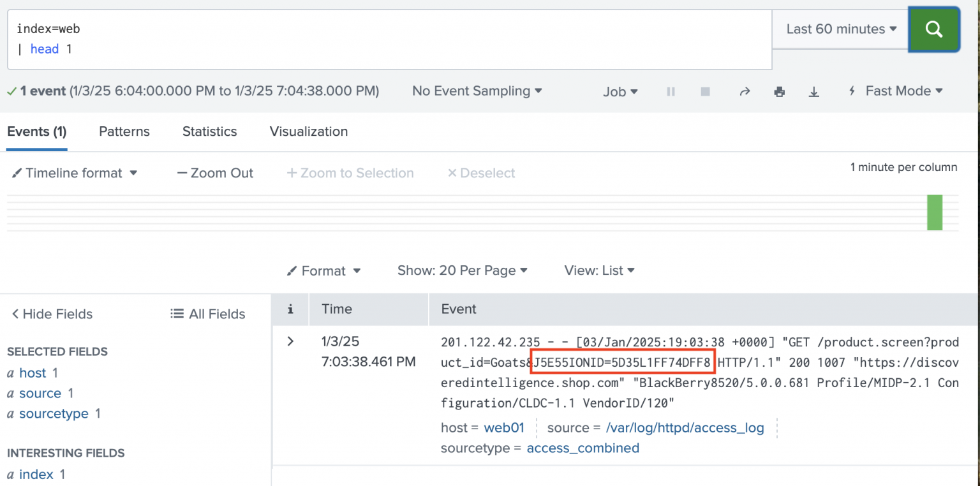Collapse sidebar with Hide Fields

[52, 314]
